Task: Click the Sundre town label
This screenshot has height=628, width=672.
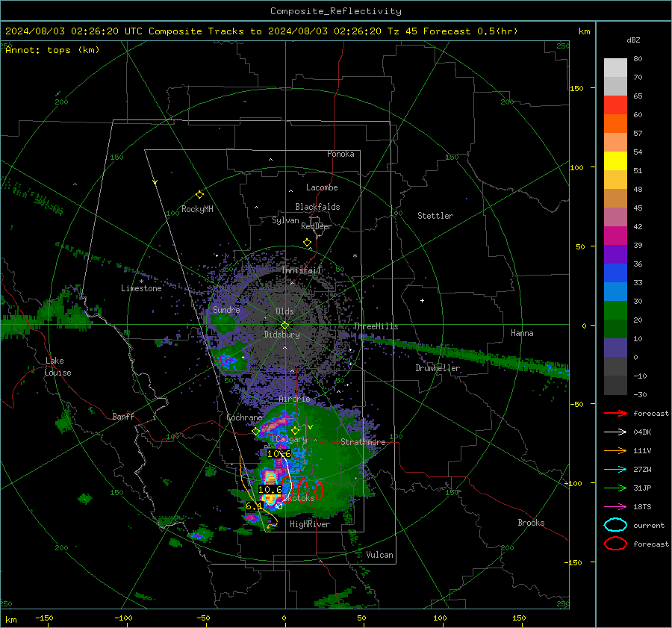Action: point(226,310)
